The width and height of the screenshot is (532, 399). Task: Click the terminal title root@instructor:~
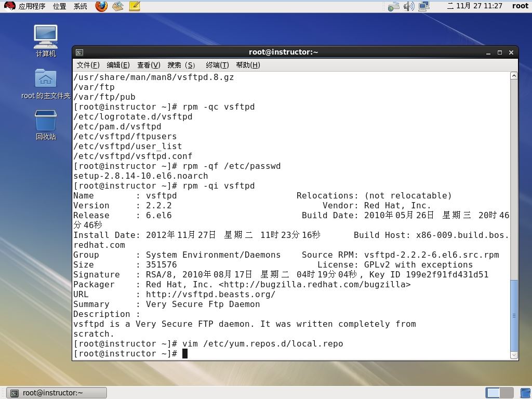point(283,52)
